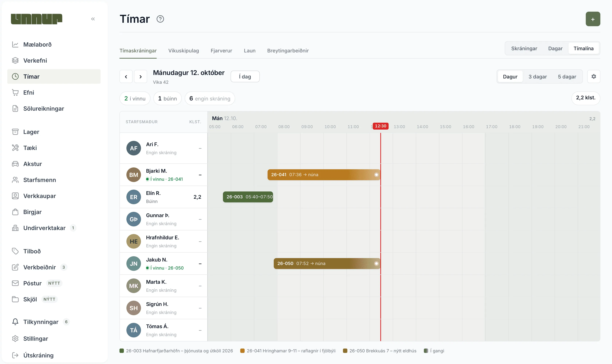Screen dimensions: 612x364
Task: Collapse the sidebar with double-chevron icon
Action: (93, 19)
